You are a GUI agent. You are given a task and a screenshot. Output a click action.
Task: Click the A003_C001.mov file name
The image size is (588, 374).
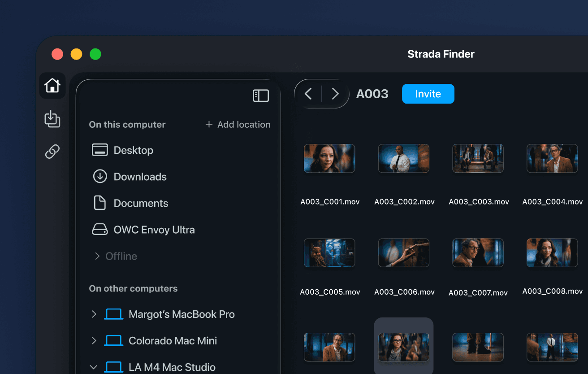[x=330, y=202]
